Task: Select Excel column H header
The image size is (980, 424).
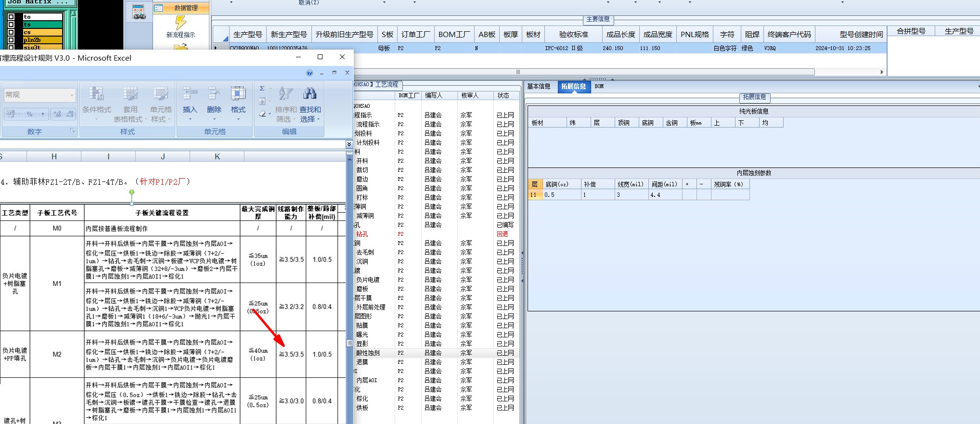Action: pos(54,156)
